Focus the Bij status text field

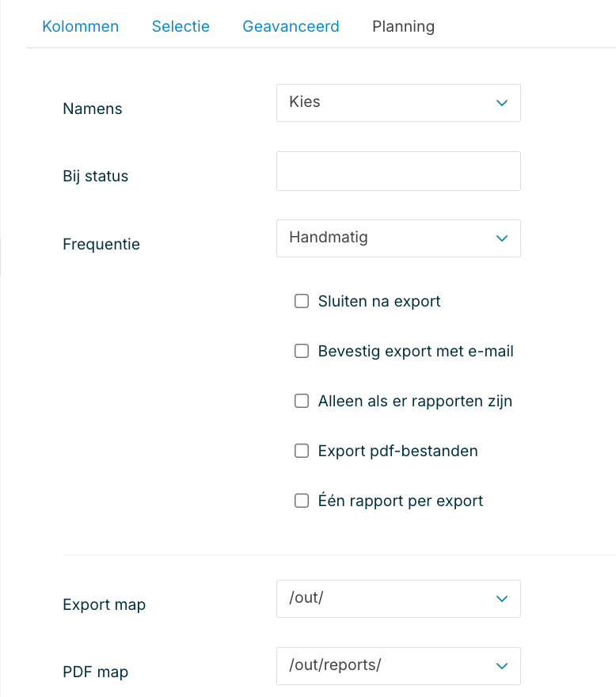tap(398, 171)
